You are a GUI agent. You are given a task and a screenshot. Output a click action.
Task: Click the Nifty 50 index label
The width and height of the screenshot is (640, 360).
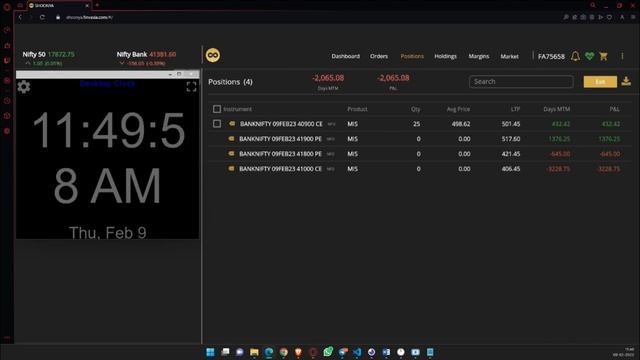(x=34, y=54)
